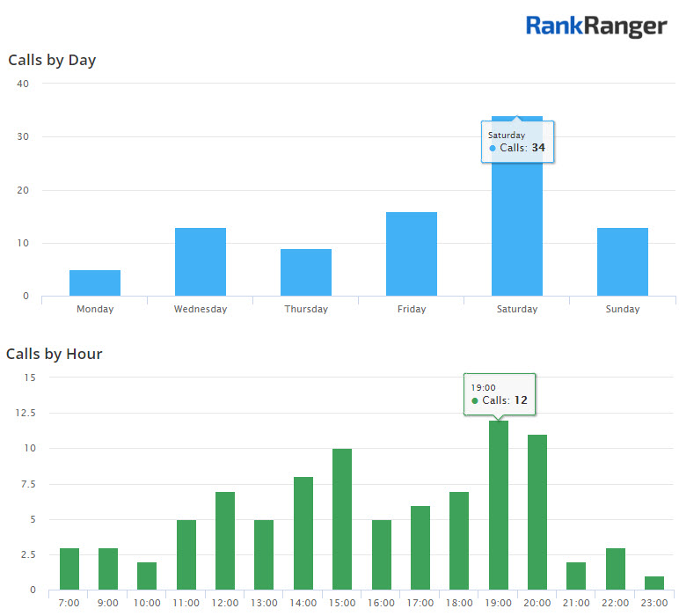This screenshot has width=679, height=616.
Task: Click the Wednesday calls bar
Action: coord(201,262)
